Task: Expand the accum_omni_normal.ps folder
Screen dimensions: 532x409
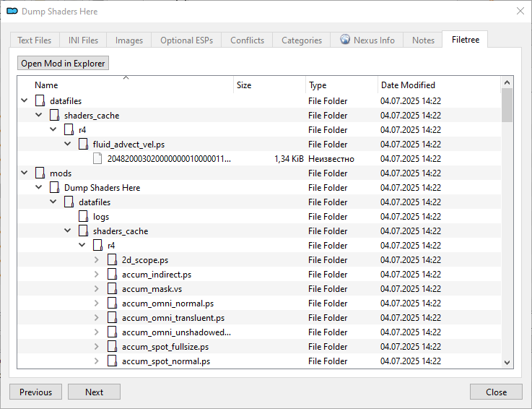Action: [x=97, y=303]
